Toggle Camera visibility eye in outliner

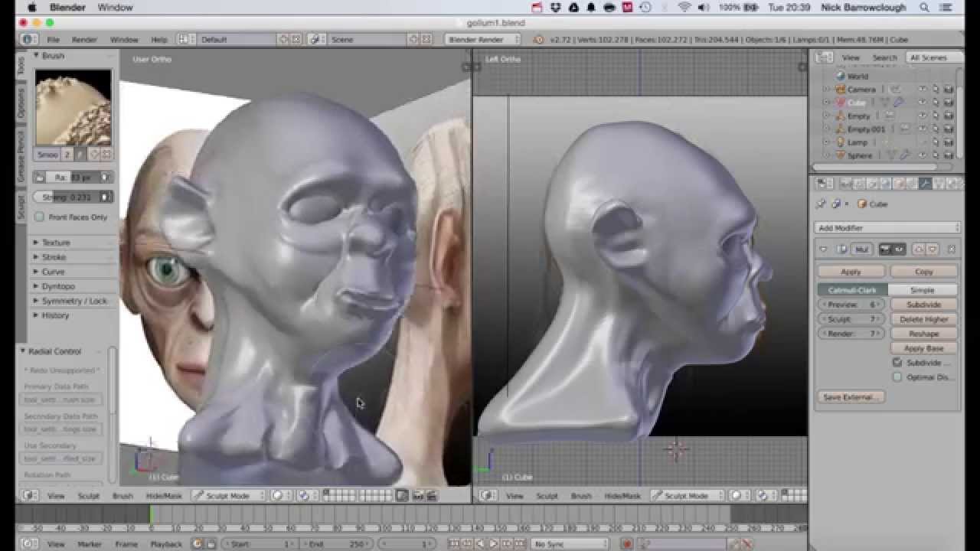[923, 90]
